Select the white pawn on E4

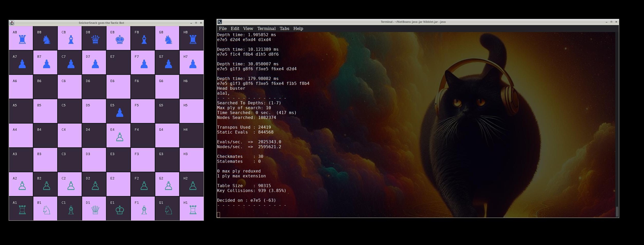click(x=120, y=137)
